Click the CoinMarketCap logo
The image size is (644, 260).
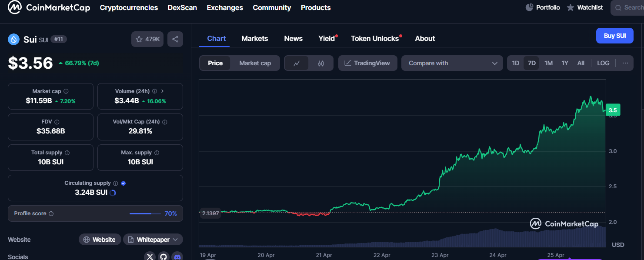49,7
